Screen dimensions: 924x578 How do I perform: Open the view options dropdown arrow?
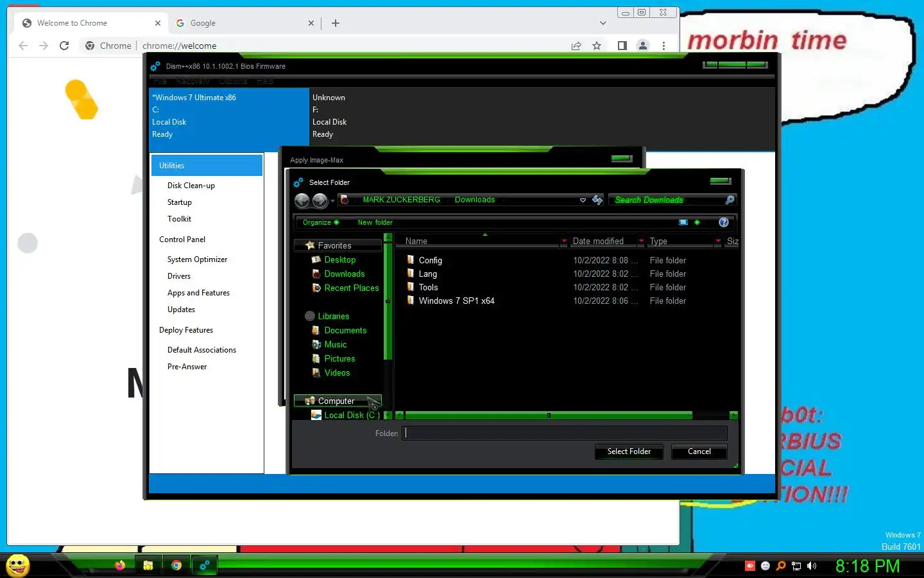point(697,222)
